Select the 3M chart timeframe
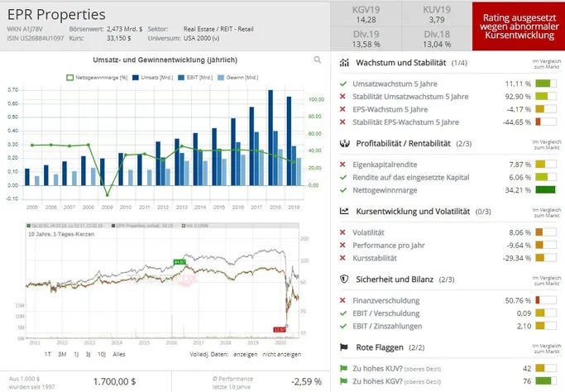The image size is (565, 392). click(62, 355)
